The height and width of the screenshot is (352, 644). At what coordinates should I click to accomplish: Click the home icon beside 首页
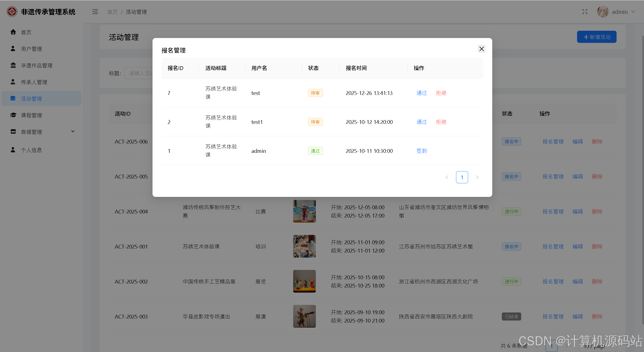coord(13,32)
